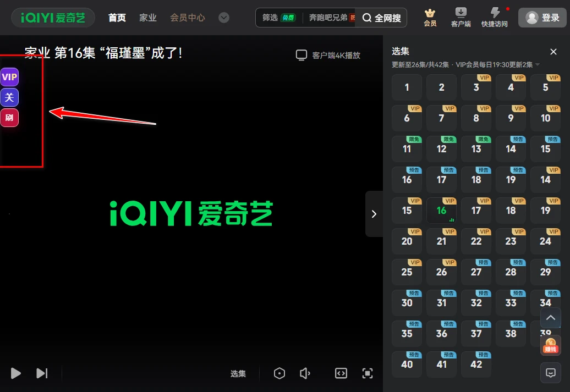
Task: Click the 筛选 免费 search suggestion
Action: pos(279,18)
